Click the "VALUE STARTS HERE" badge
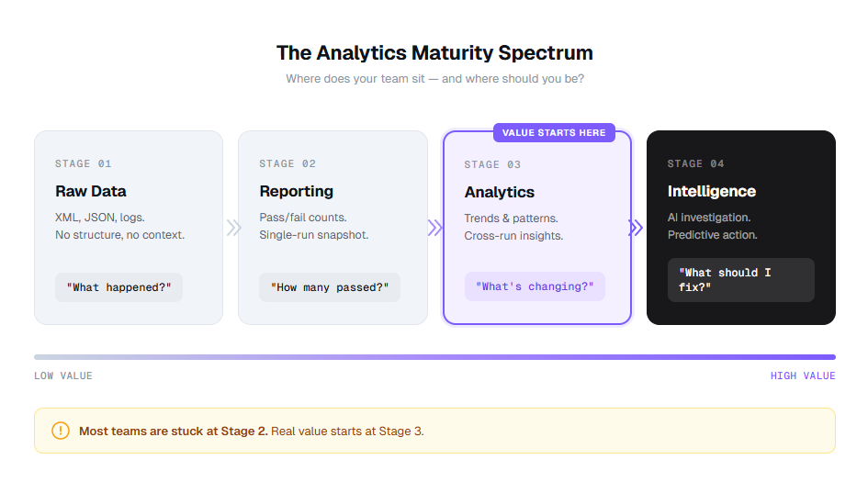 [554, 132]
